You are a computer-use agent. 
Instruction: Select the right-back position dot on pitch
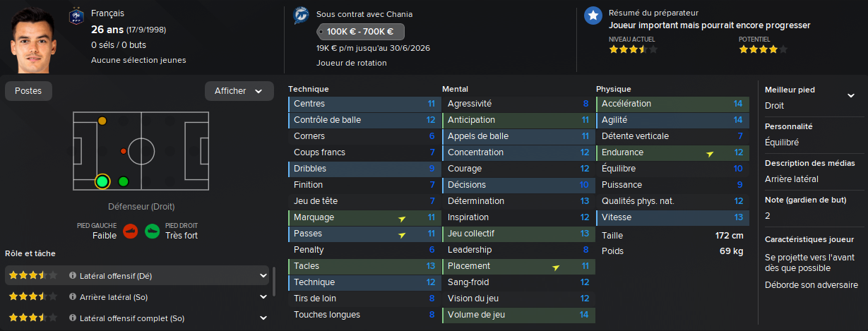click(102, 182)
